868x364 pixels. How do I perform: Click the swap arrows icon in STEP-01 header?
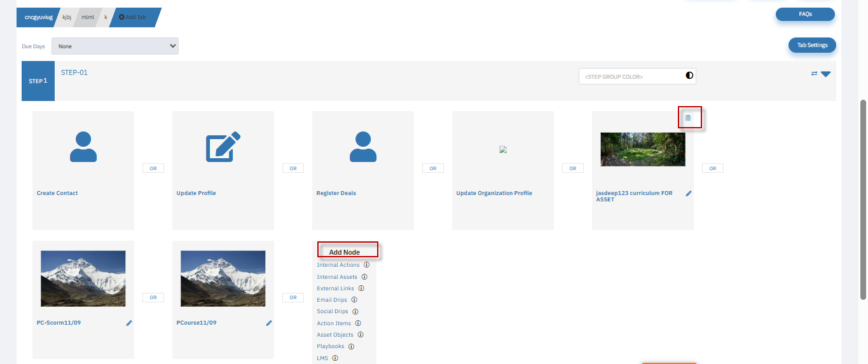point(814,74)
